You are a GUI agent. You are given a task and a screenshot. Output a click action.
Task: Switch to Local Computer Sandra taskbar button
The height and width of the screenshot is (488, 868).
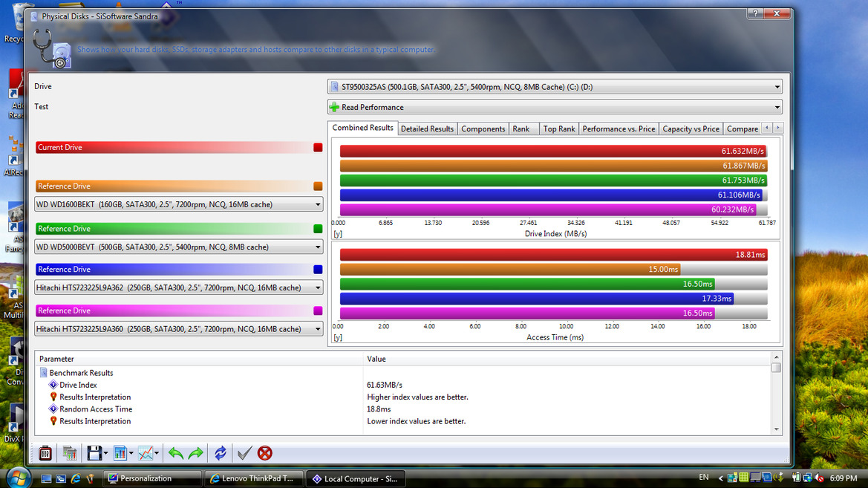tap(356, 478)
